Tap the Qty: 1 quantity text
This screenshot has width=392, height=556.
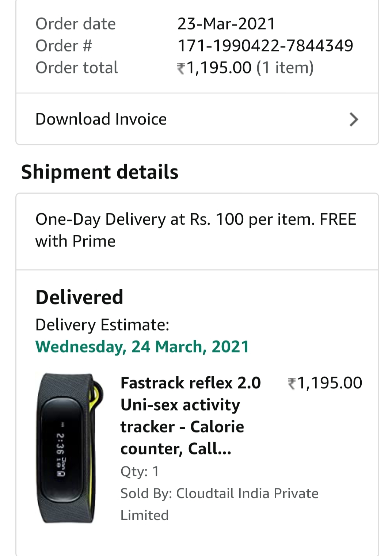[140, 472]
